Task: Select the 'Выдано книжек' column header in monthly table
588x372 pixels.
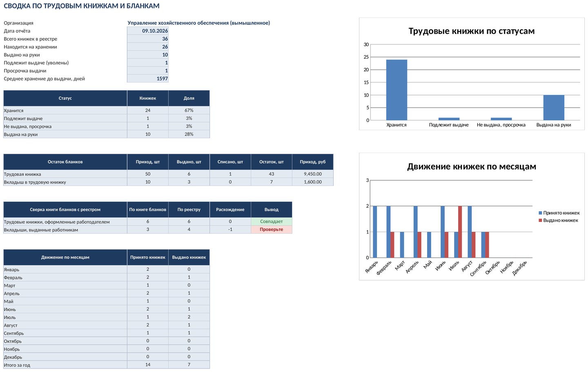Action: pos(189,257)
